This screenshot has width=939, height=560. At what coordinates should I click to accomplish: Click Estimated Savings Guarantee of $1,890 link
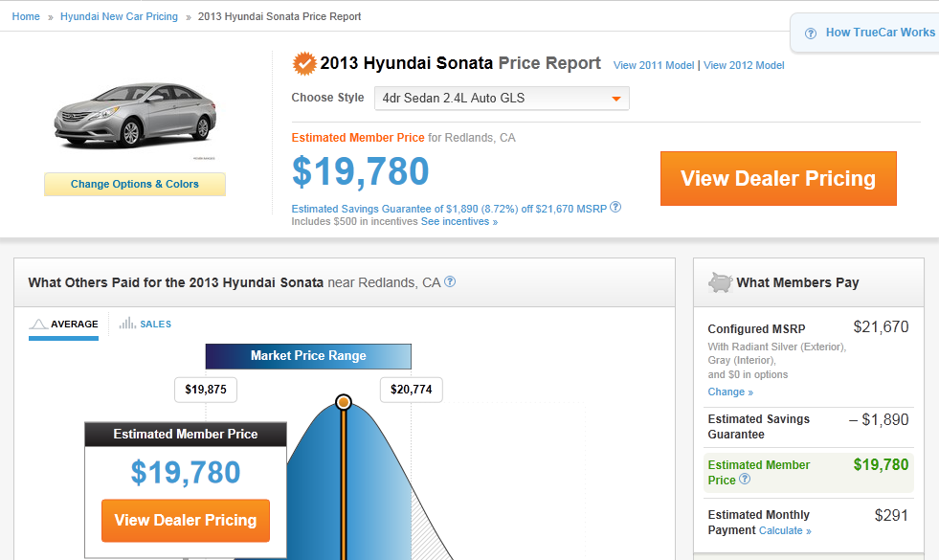(x=449, y=209)
